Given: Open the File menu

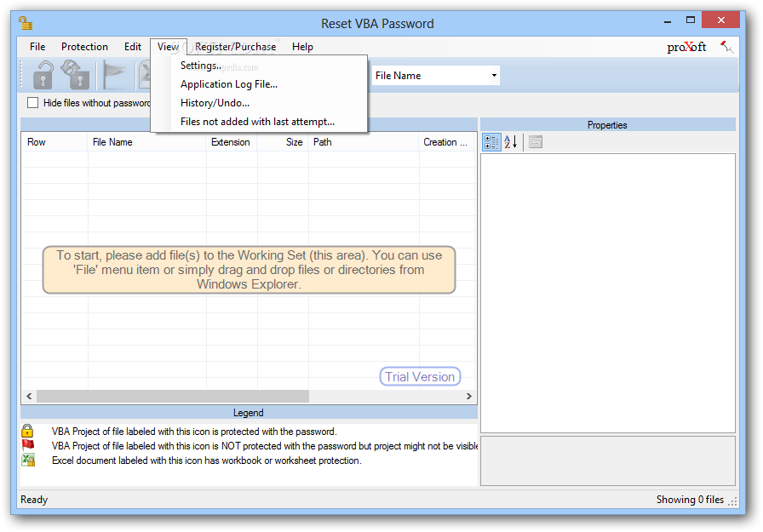Looking at the screenshot, I should click(x=37, y=47).
